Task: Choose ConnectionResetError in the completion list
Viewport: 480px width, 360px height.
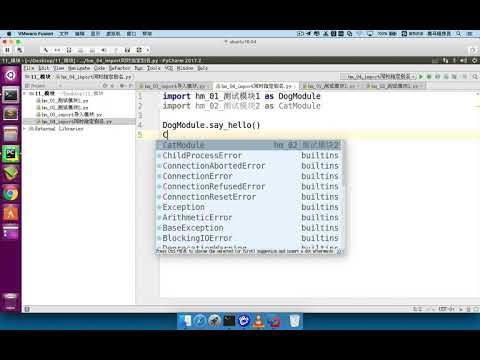Action: pos(248,197)
